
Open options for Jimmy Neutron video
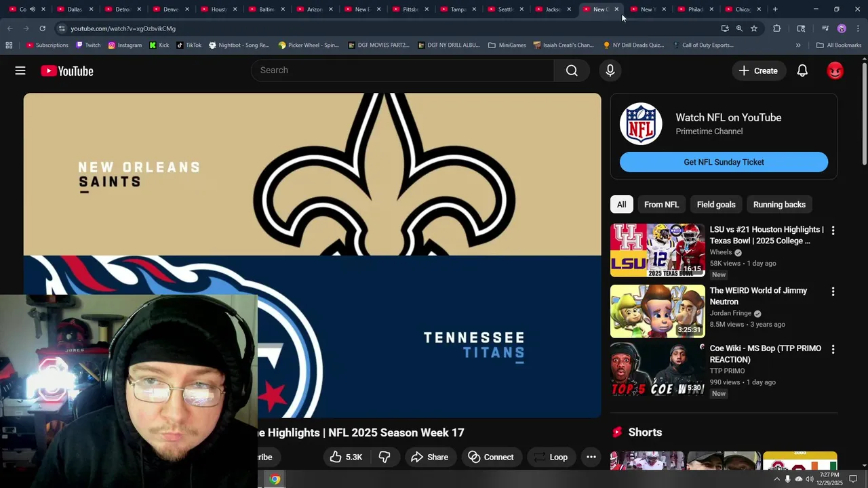(x=833, y=291)
